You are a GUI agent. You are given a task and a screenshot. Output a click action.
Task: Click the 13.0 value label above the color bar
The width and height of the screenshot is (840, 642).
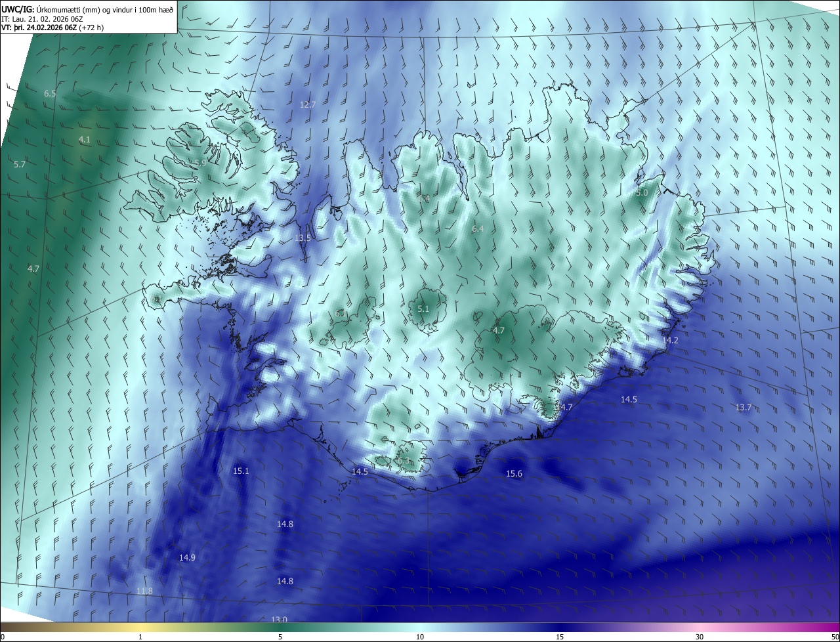[x=280, y=620]
